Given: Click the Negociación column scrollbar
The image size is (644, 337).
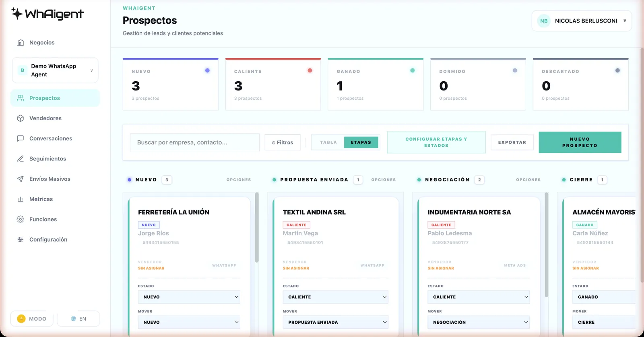Looking at the screenshot, I should [x=547, y=245].
